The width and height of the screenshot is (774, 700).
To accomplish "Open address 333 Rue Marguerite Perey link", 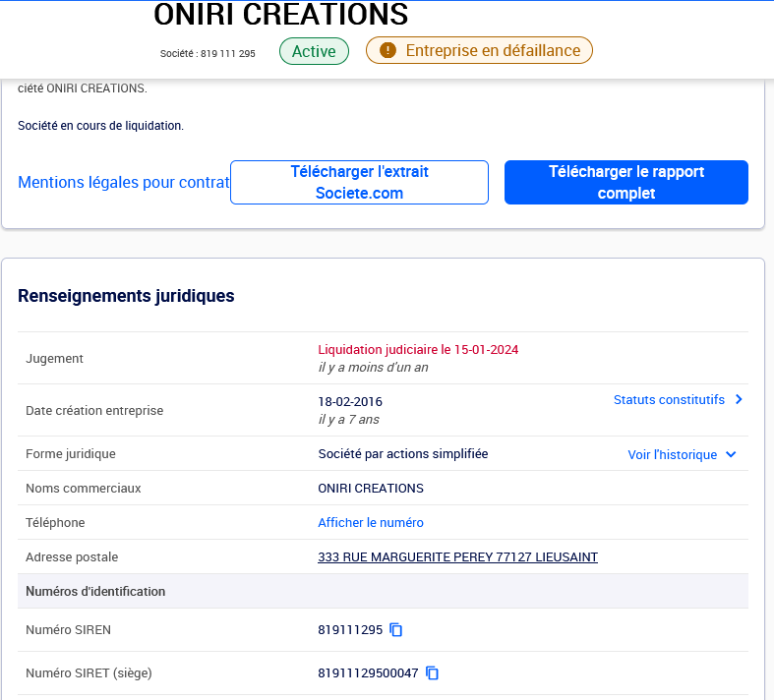I will (457, 556).
